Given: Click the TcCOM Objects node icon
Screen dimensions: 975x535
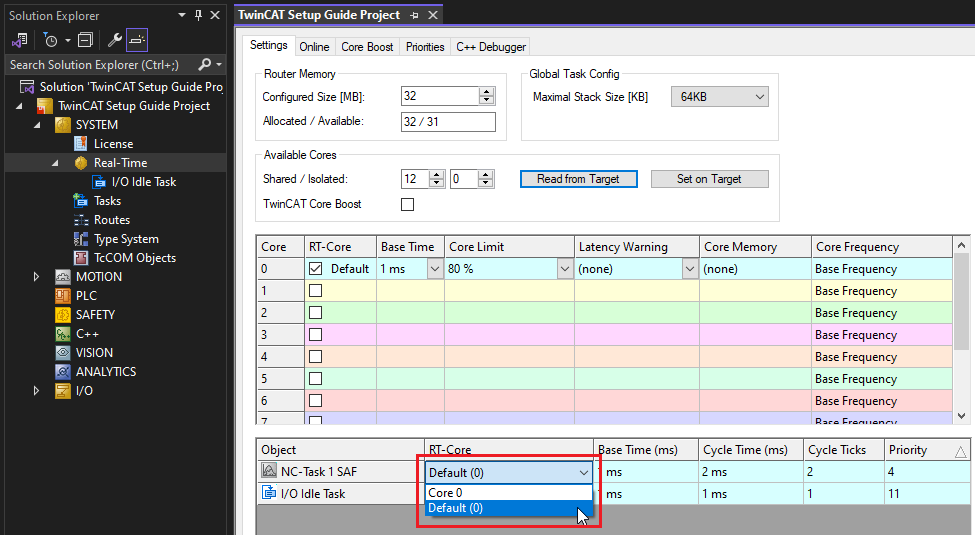Looking at the screenshot, I should [x=80, y=258].
